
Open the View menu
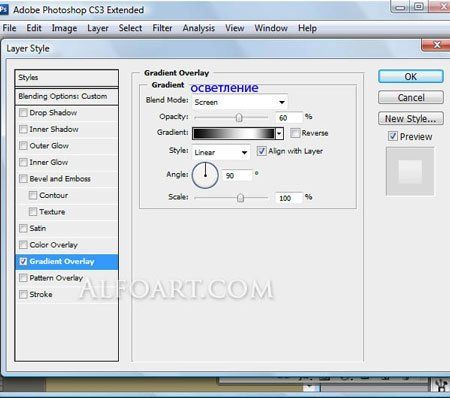click(235, 28)
